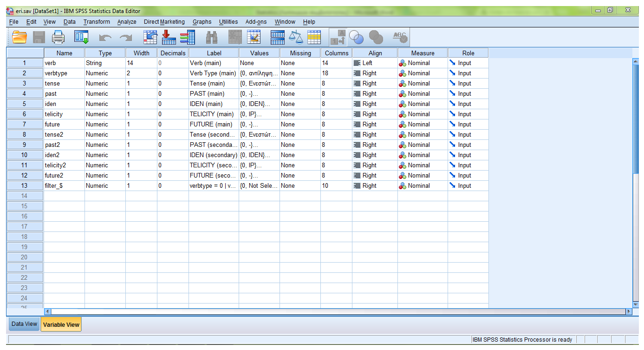Viewport: 644px width, 350px height.
Task: Toggle the Value Labels toolbar button
Action: (338, 37)
